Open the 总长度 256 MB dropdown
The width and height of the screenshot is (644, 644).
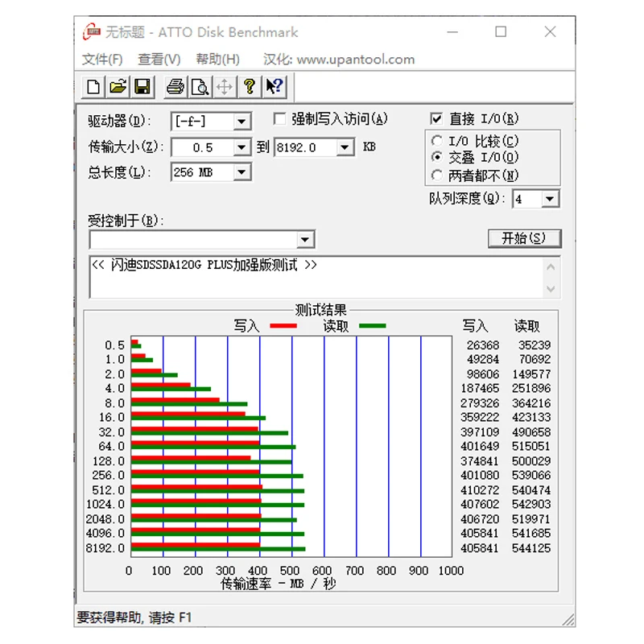242,172
